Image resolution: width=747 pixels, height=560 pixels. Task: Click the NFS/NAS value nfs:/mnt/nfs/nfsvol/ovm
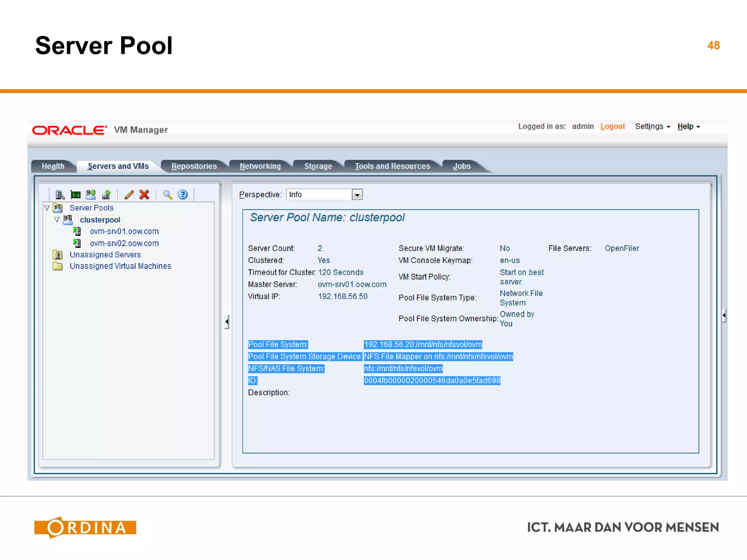pos(403,369)
